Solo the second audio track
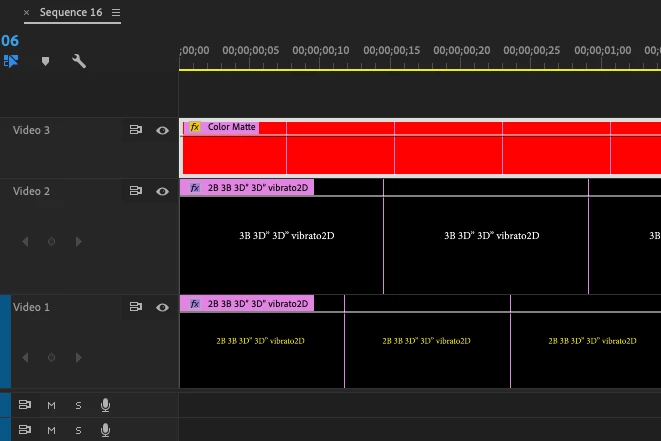The image size is (661, 441). pos(78,430)
